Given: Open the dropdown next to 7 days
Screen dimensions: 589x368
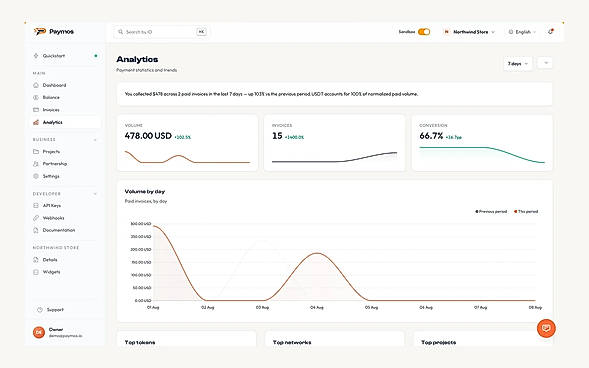Looking at the screenshot, I should point(545,63).
